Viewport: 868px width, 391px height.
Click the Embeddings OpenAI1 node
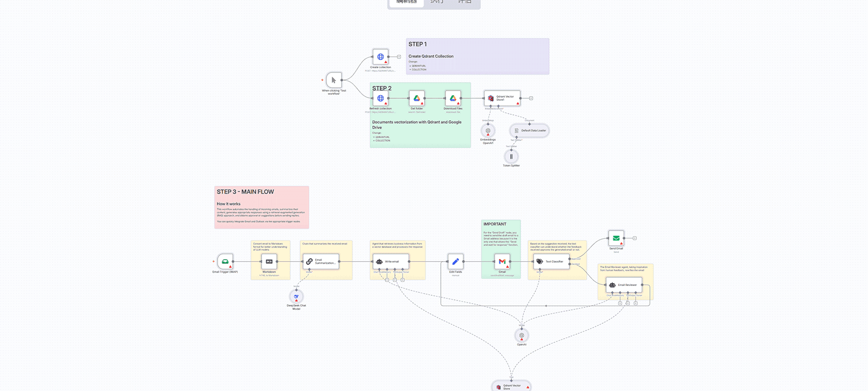tap(488, 131)
